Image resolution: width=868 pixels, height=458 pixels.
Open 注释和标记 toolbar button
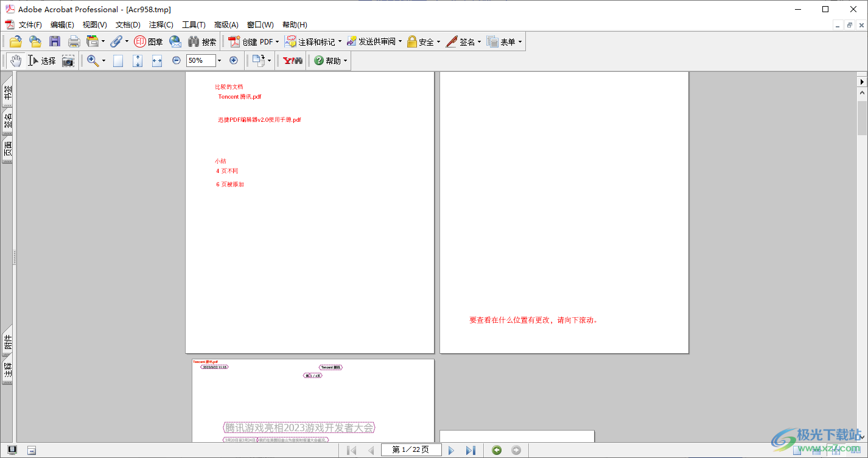[x=310, y=41]
